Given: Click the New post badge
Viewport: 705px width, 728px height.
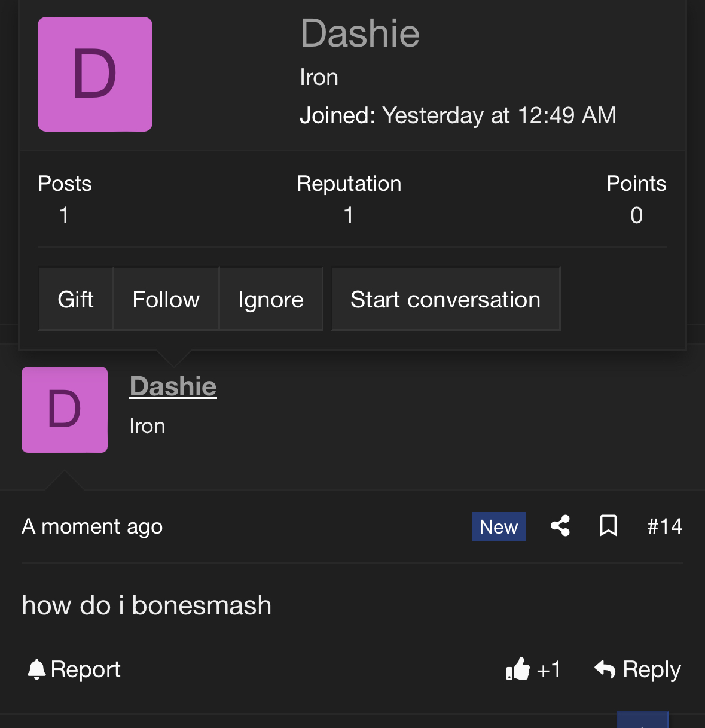Looking at the screenshot, I should pos(499,526).
